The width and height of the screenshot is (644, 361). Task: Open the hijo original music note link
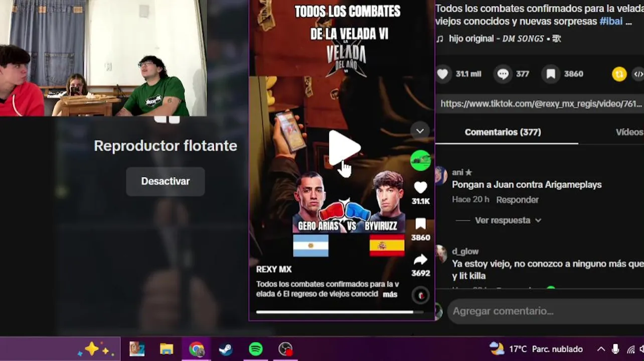coord(499,39)
